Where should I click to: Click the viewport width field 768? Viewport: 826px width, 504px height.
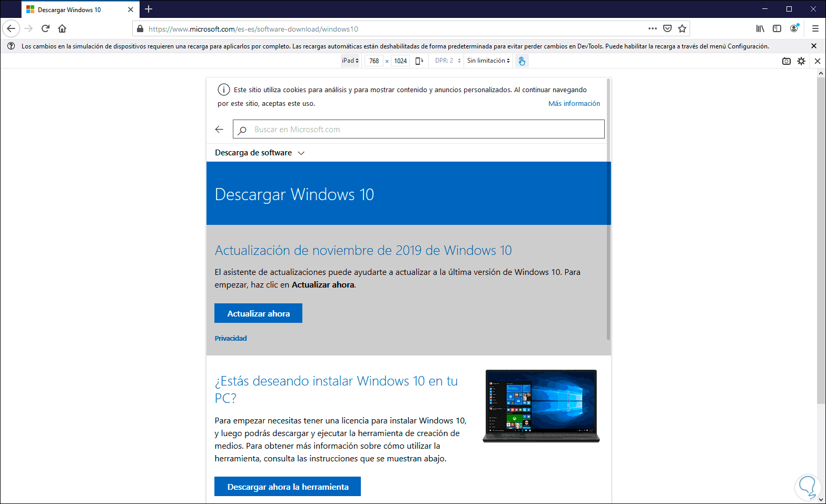coord(374,61)
